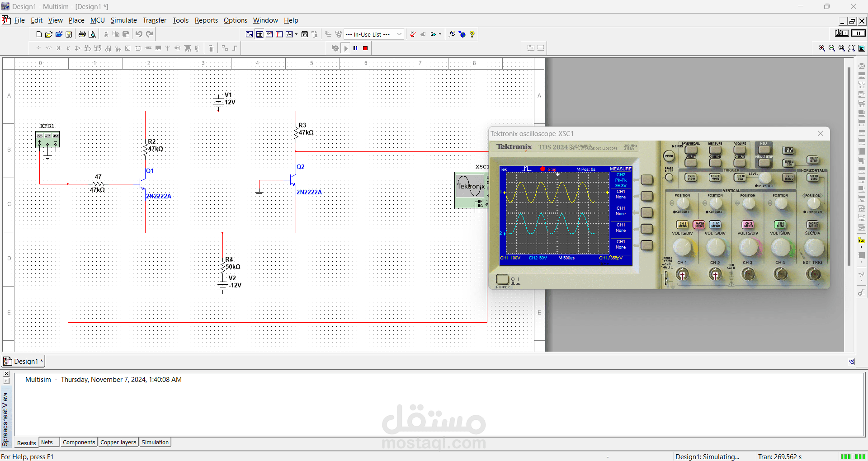Open the Grapher view
This screenshot has height=461, width=868.
click(289, 34)
